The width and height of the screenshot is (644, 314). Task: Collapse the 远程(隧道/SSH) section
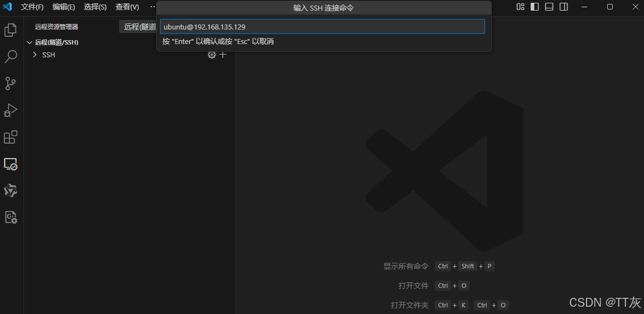pyautogui.click(x=29, y=42)
